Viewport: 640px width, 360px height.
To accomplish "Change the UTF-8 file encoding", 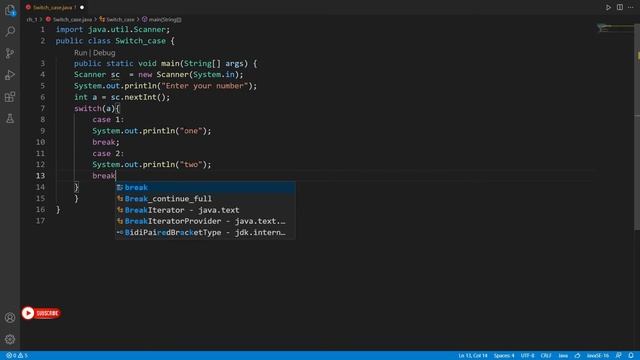I will click(x=527, y=356).
